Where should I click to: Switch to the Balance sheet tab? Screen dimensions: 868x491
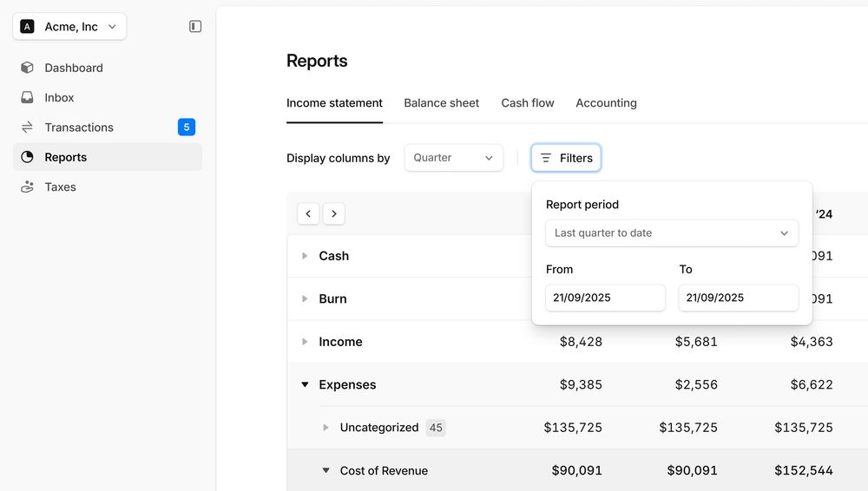[x=441, y=103]
